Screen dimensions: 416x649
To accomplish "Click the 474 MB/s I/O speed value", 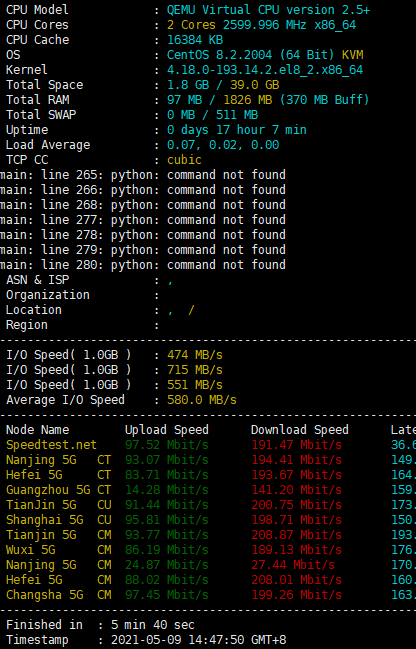I will coord(195,355).
